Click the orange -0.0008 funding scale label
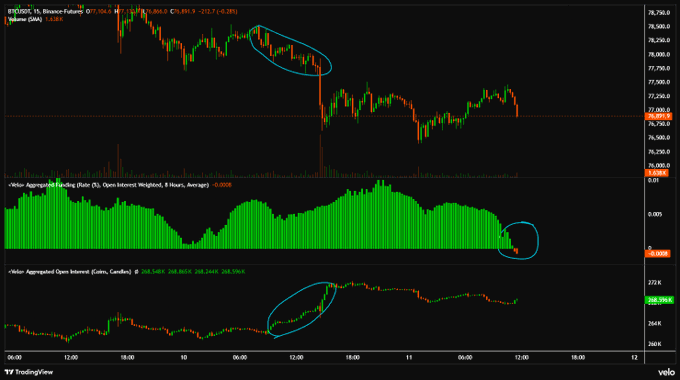The width and height of the screenshot is (680, 380). [657, 253]
